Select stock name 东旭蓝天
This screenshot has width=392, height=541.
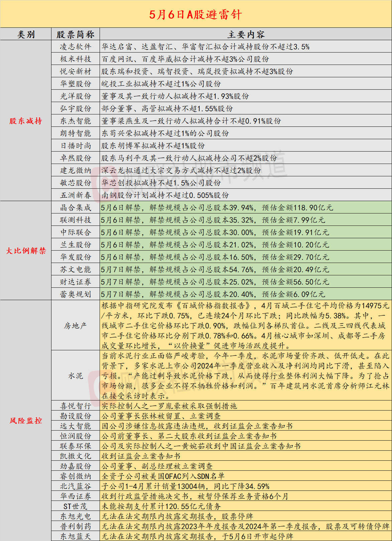[x=76, y=537]
